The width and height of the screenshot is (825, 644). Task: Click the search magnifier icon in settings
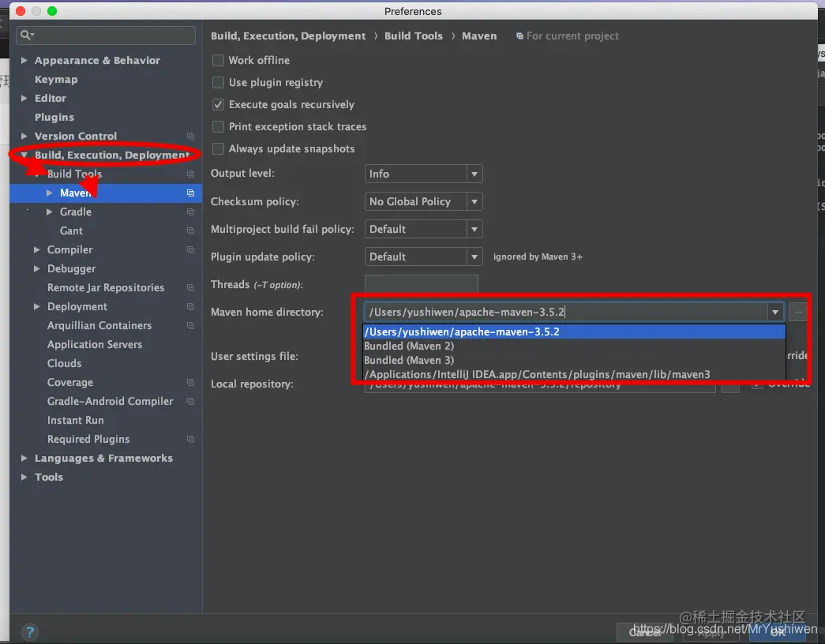point(26,35)
